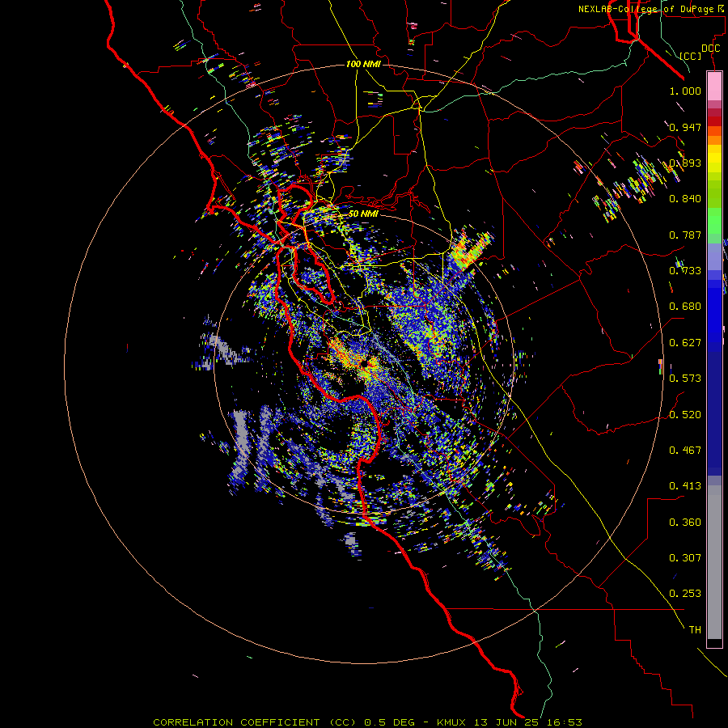Click the 0.573 scale value
This screenshot has width=728, height=728.
685,379
